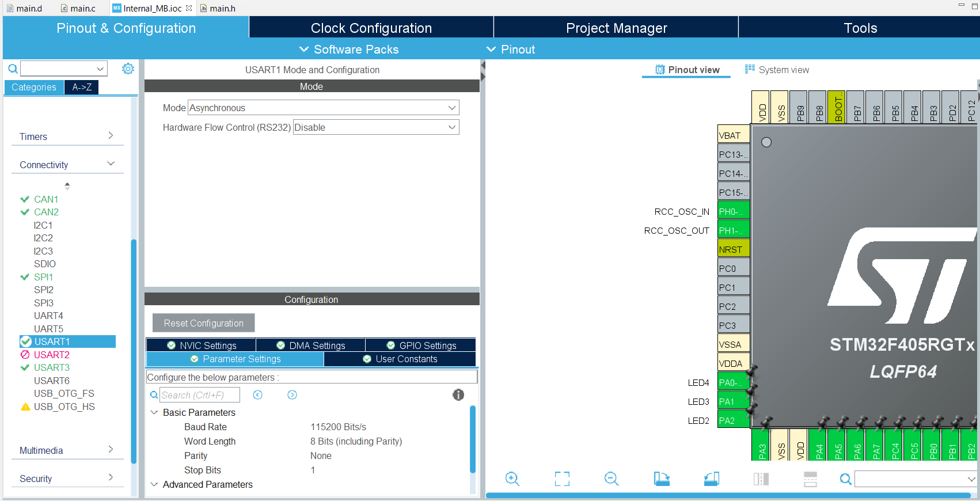Click the BOOT pin at the top of the chip
This screenshot has width=980, height=501.
pos(837,107)
